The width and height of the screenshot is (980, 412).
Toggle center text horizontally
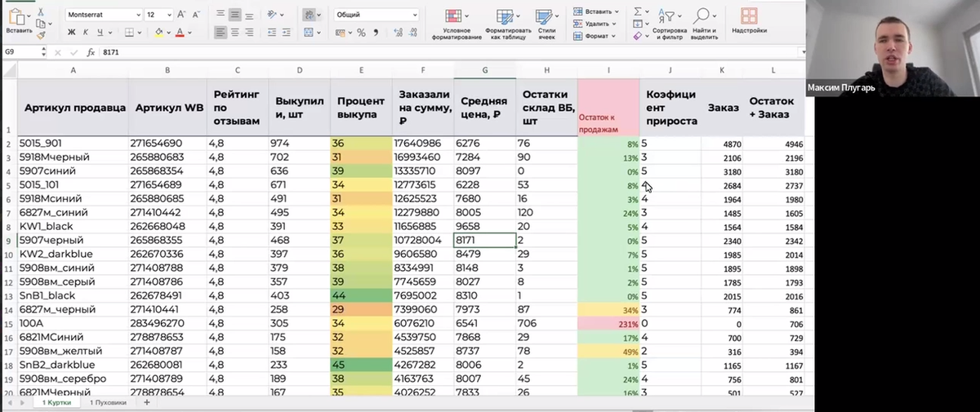(x=235, y=33)
